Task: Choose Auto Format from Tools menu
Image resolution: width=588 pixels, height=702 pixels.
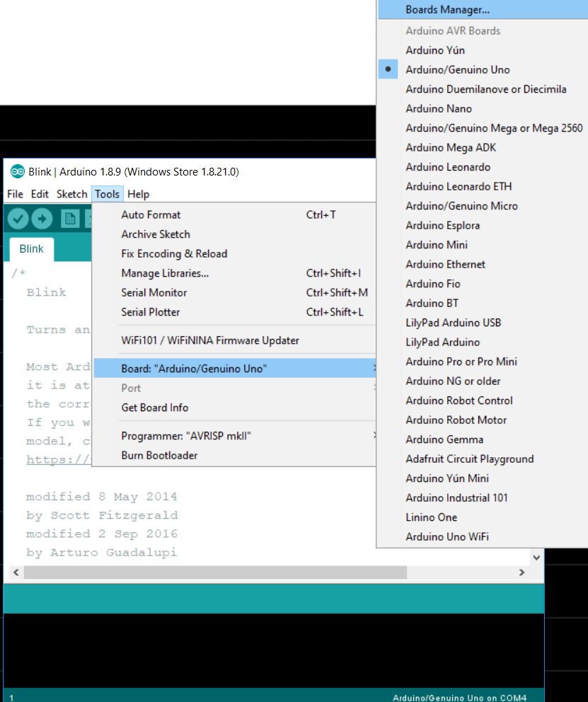Action: (x=234, y=214)
